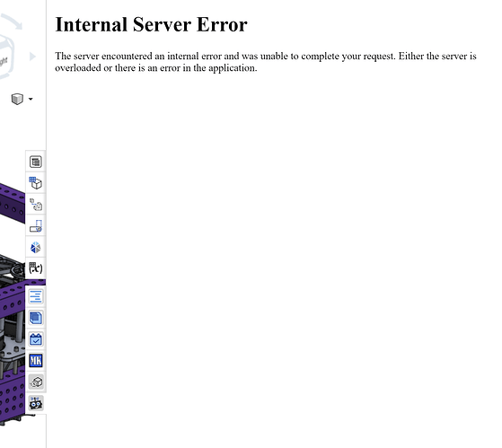Open the BOM table panel icon
Image resolution: width=502 pixels, height=448 pixels.
point(36,162)
